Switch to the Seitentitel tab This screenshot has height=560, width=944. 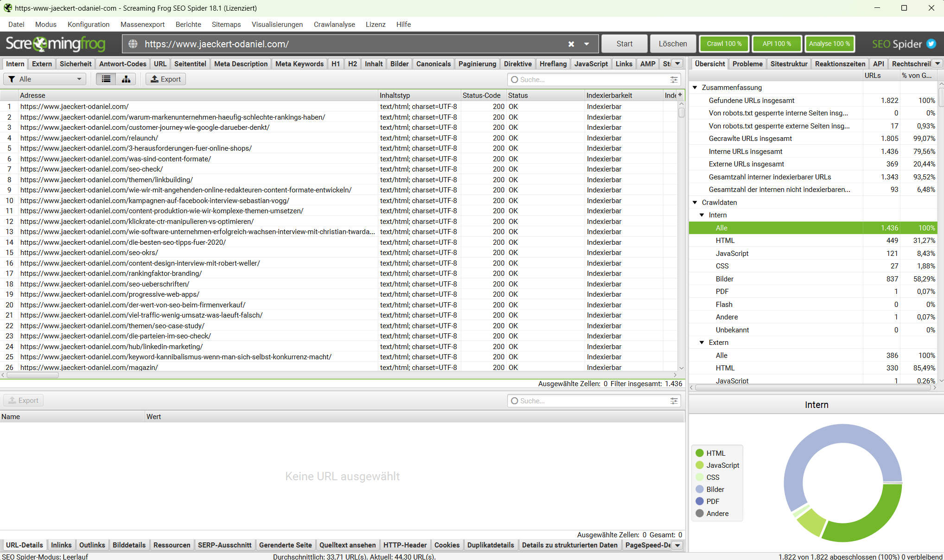pos(190,64)
